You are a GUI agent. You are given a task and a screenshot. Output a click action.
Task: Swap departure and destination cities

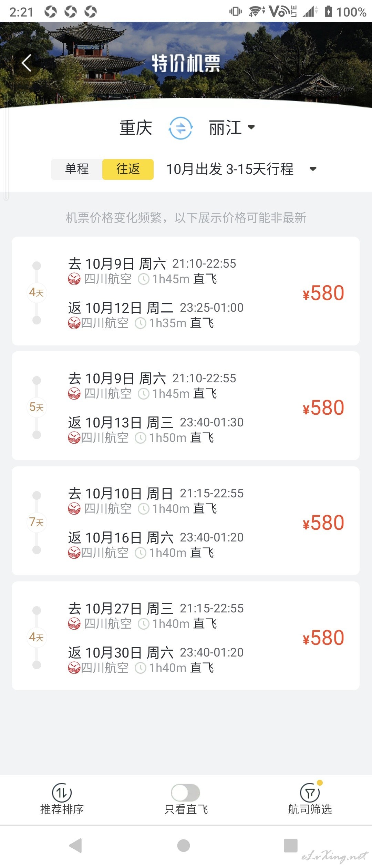(180, 128)
